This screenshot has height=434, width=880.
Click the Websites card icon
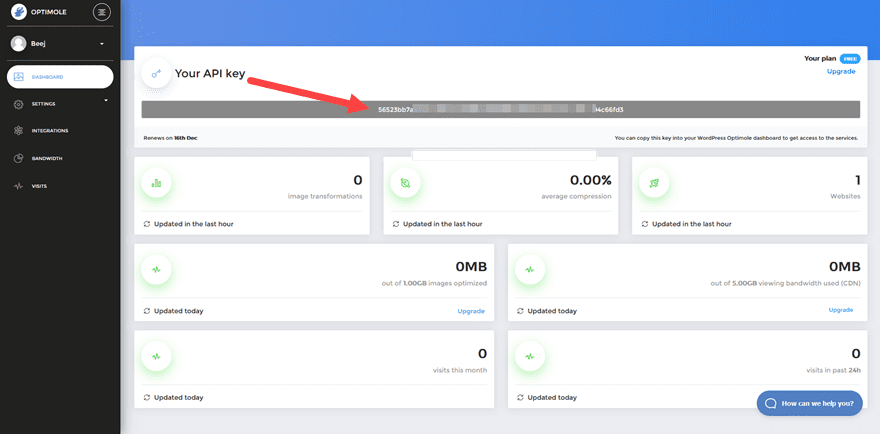(x=653, y=183)
